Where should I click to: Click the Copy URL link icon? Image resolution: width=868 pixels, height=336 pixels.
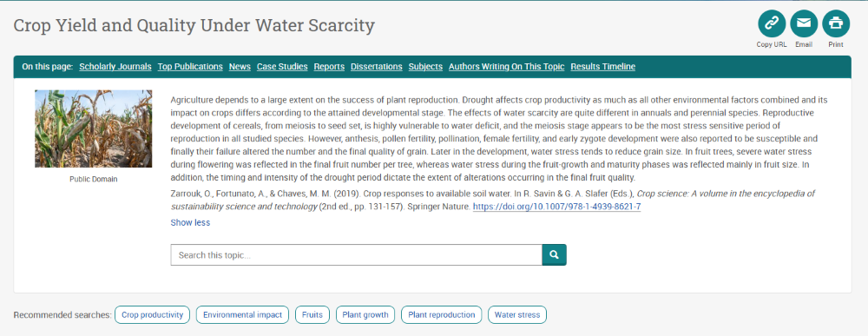point(771,23)
